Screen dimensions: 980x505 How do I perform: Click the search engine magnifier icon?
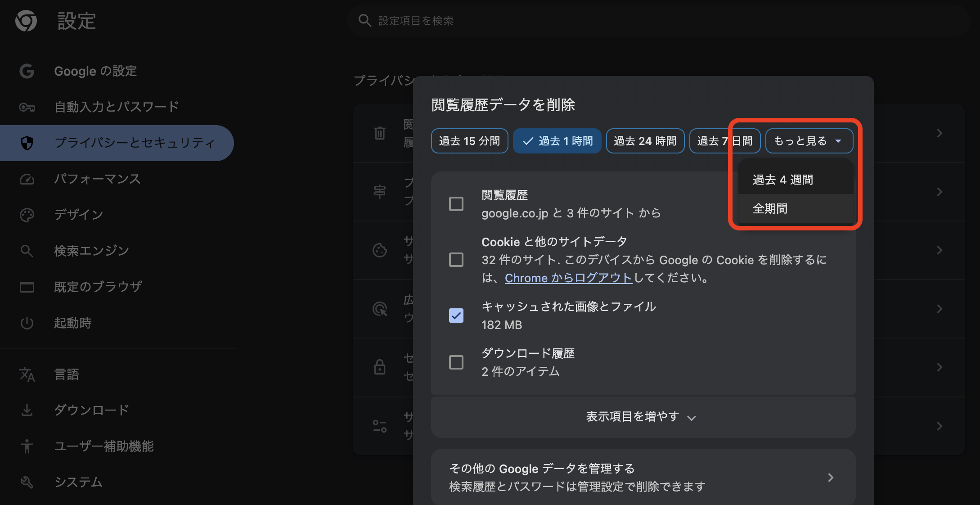27,251
